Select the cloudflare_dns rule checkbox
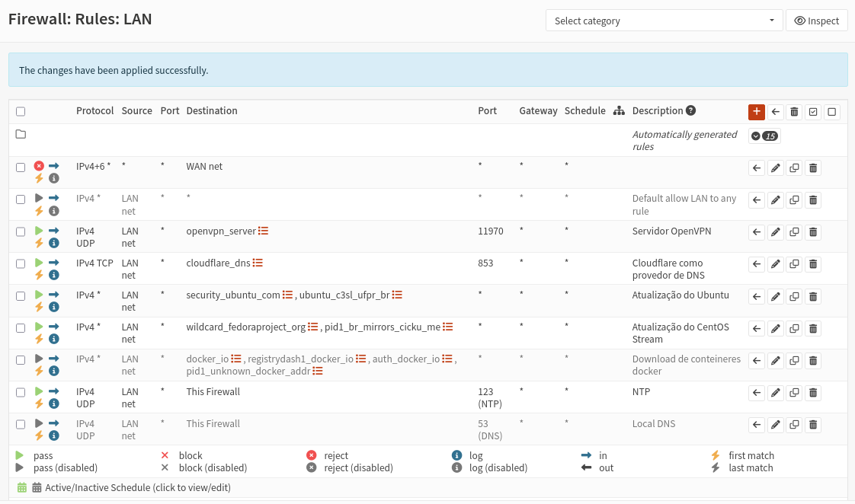The width and height of the screenshot is (855, 504). pyautogui.click(x=21, y=263)
